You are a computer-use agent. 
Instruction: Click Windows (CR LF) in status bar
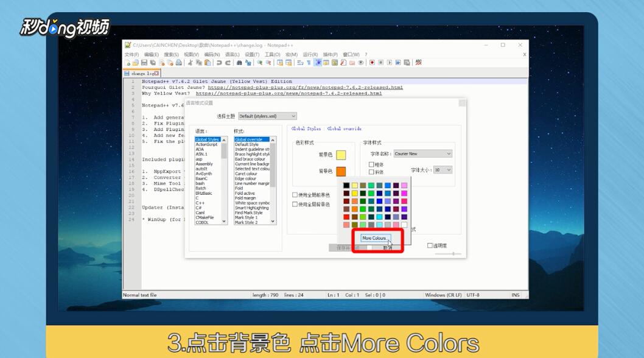(x=443, y=295)
